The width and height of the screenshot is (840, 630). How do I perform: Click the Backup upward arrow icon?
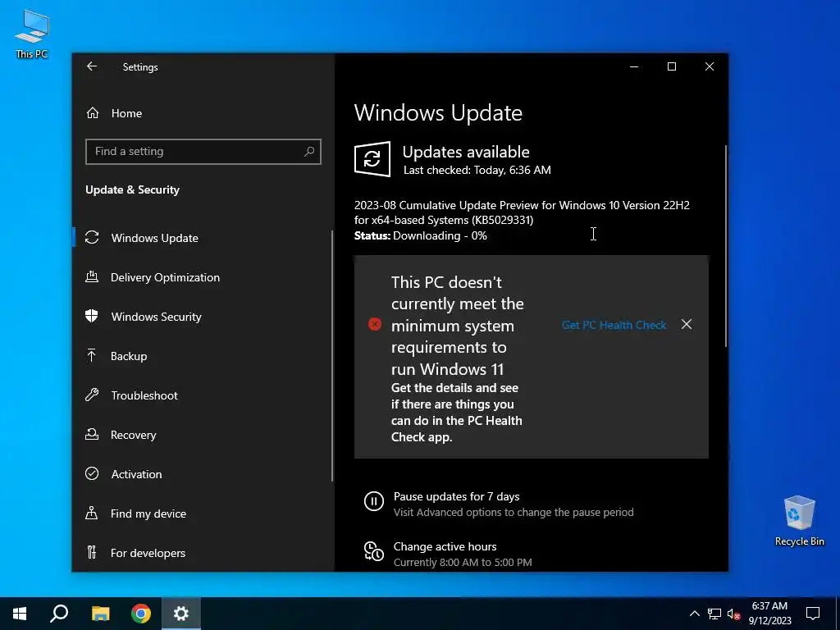(x=92, y=355)
